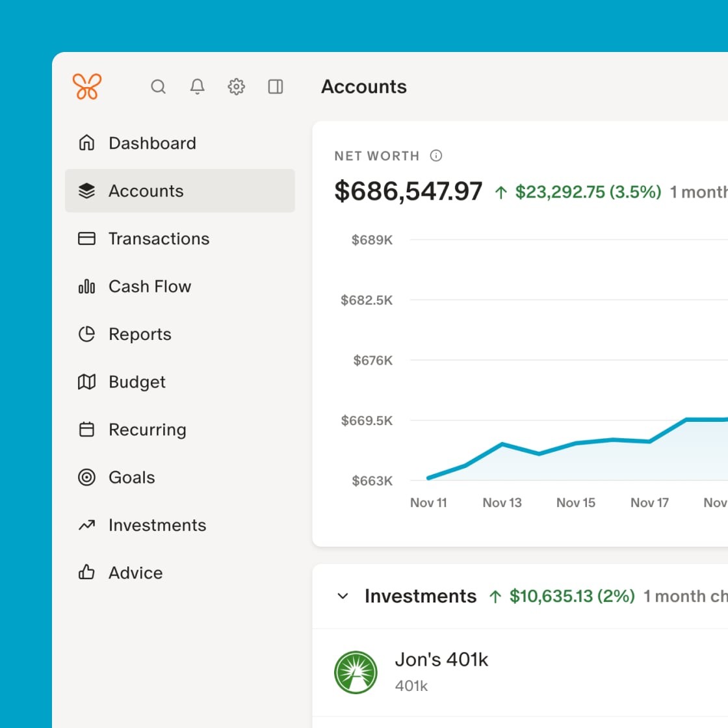Screen dimensions: 728x728
Task: Select the Reports pie-chart icon
Action: click(x=86, y=333)
